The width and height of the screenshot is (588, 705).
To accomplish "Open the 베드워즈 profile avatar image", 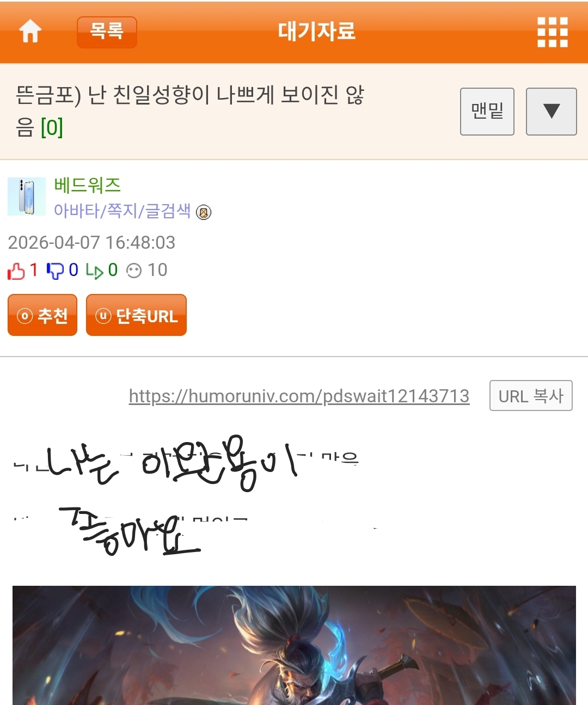I will coord(27,197).
